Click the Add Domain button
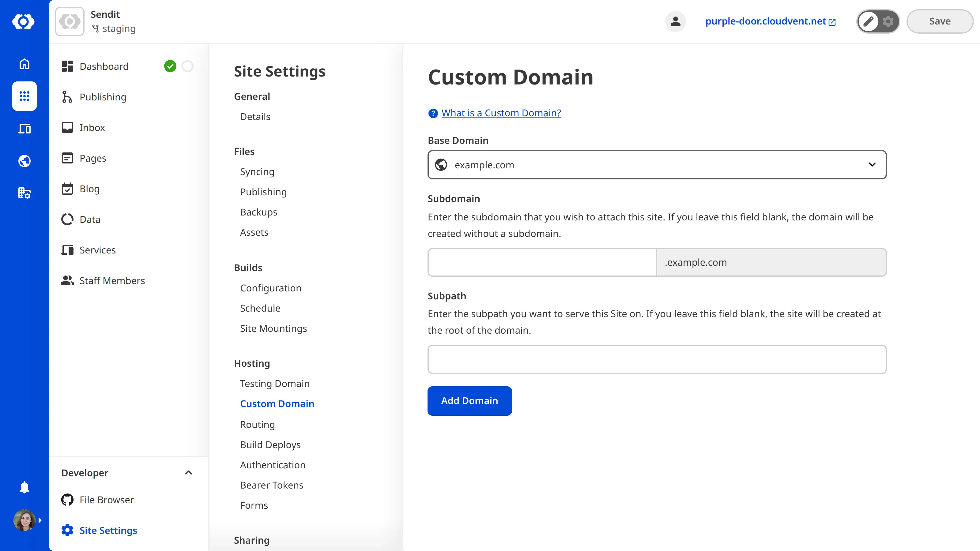Viewport: 980px width, 551px height. click(x=469, y=400)
